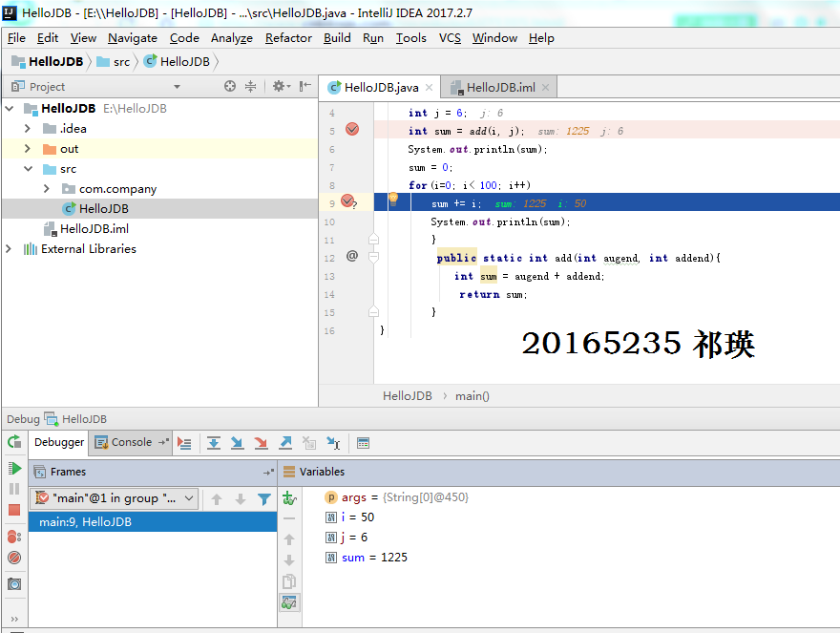Collapse the for-loop fold marker at line 11
This screenshot has width=840, height=633.
pos(374,239)
